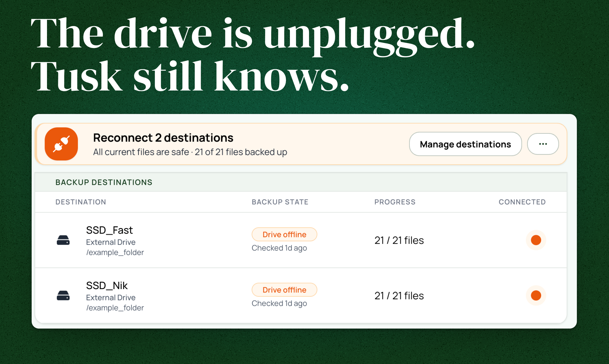Select the SSD_Fast destination name

click(109, 230)
